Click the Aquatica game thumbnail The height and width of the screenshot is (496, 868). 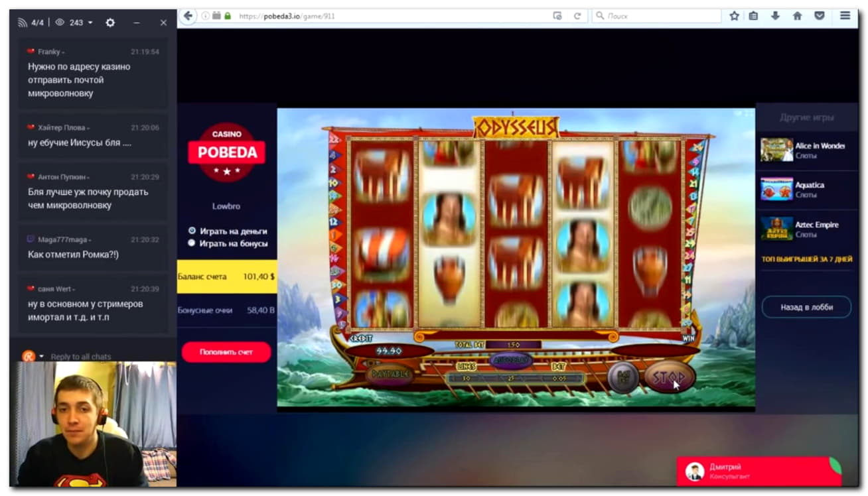[x=776, y=189]
